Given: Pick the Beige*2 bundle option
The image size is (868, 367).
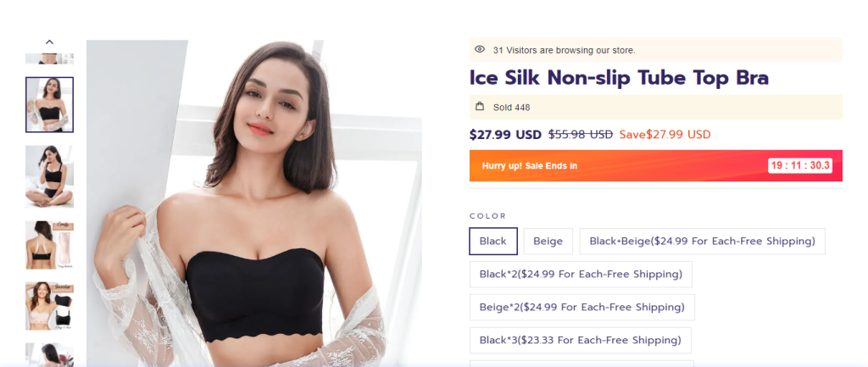Looking at the screenshot, I should (581, 307).
